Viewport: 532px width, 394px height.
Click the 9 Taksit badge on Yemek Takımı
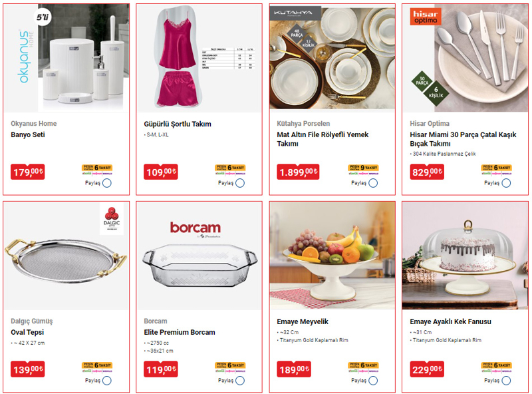[363, 169]
